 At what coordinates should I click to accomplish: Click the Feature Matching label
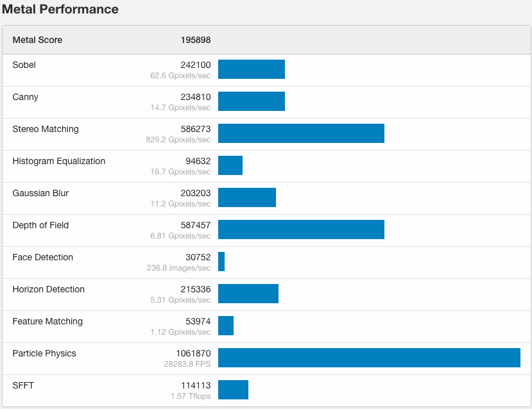(47, 321)
